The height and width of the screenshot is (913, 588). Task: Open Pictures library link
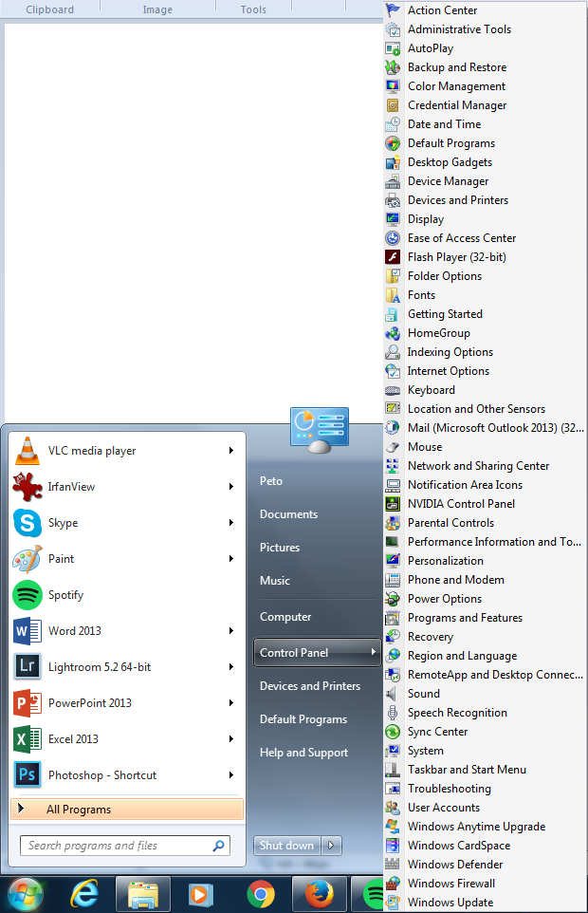280,548
